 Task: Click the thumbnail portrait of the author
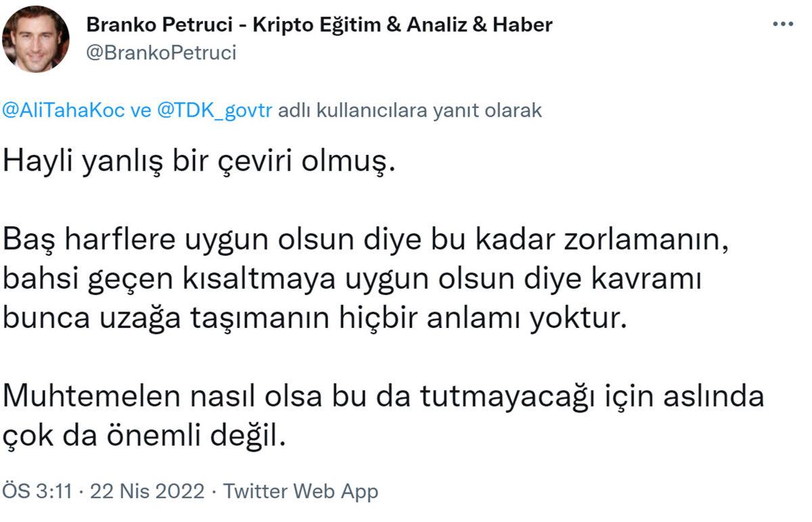coord(36,36)
